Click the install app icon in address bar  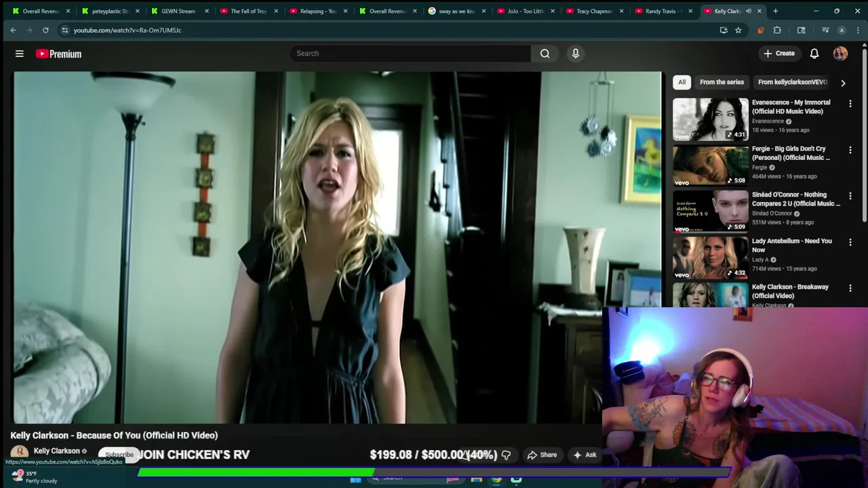coord(724,30)
